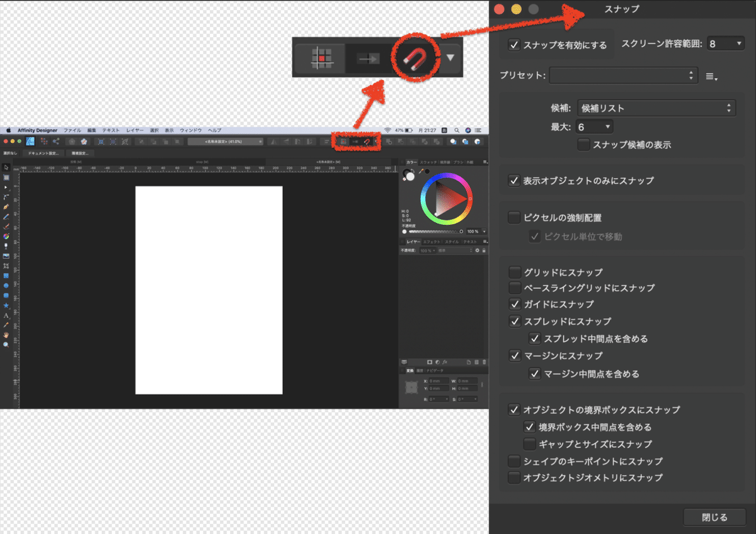Screen dimensions: 756x534
Task: Open layer gear settings icon
Action: point(477,251)
